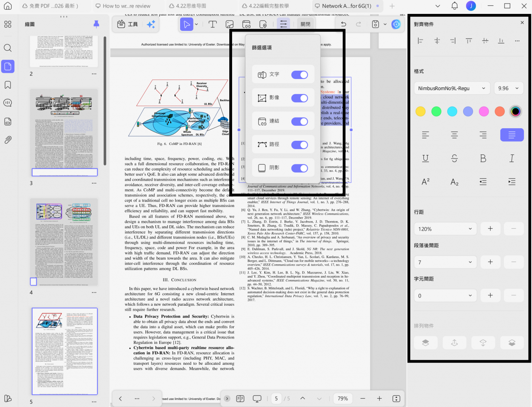Open the tab list chevron in title bar
Screen dimensions: 532x407
pyautogui.click(x=438, y=6)
